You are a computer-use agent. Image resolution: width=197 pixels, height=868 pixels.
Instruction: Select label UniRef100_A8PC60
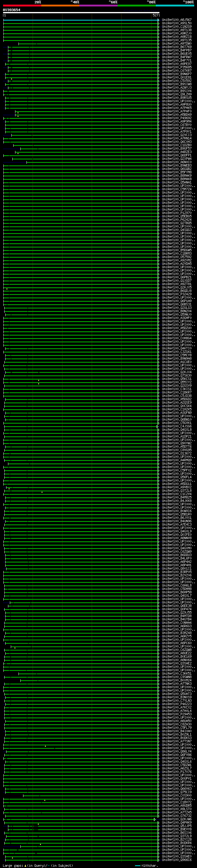tap(177, 643)
